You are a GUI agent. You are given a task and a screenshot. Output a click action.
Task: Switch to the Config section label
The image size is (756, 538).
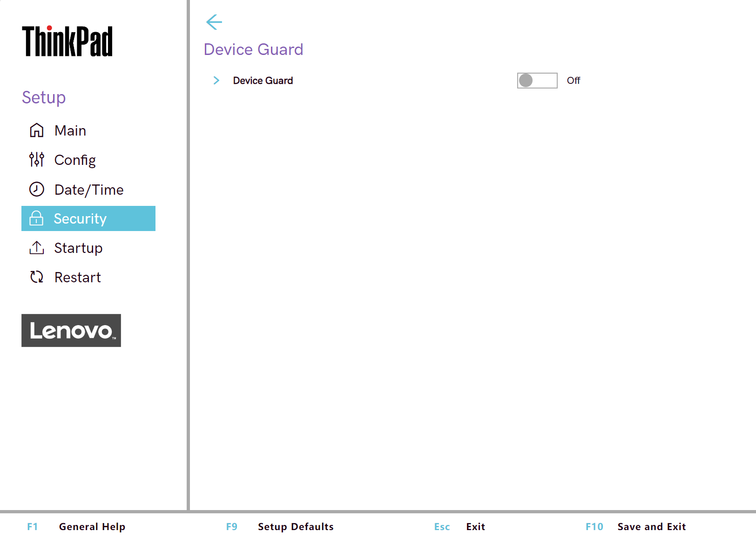[75, 160]
